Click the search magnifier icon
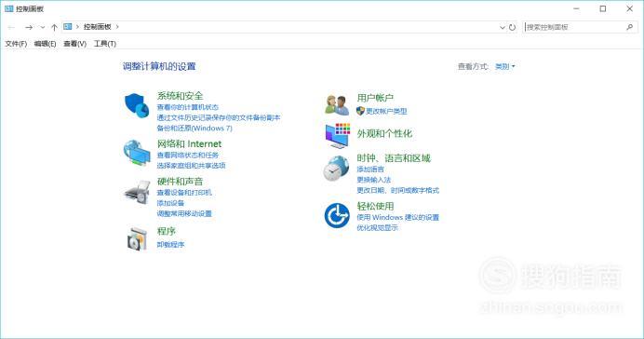Image resolution: width=644 pixels, height=339 pixels. click(x=629, y=27)
